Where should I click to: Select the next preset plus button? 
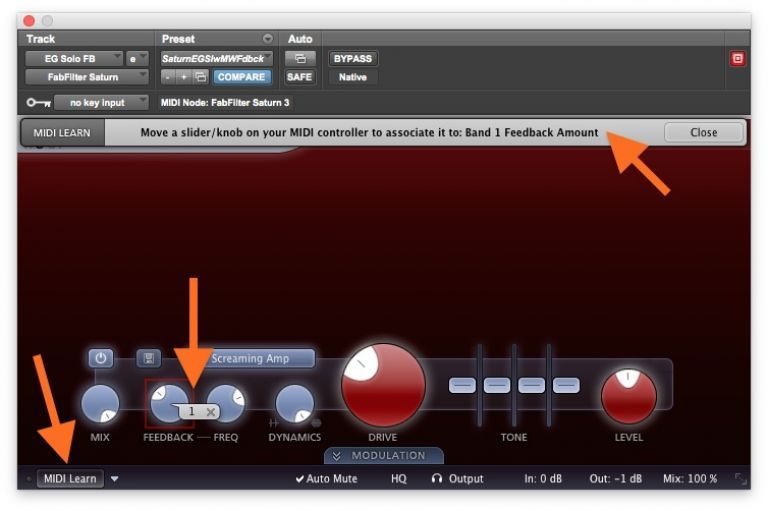184,77
